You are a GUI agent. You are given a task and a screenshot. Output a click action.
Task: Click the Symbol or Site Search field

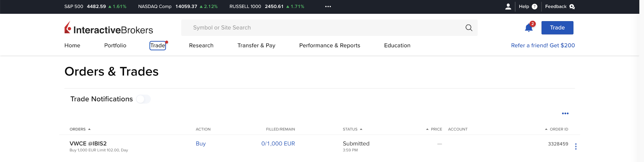pos(323,28)
